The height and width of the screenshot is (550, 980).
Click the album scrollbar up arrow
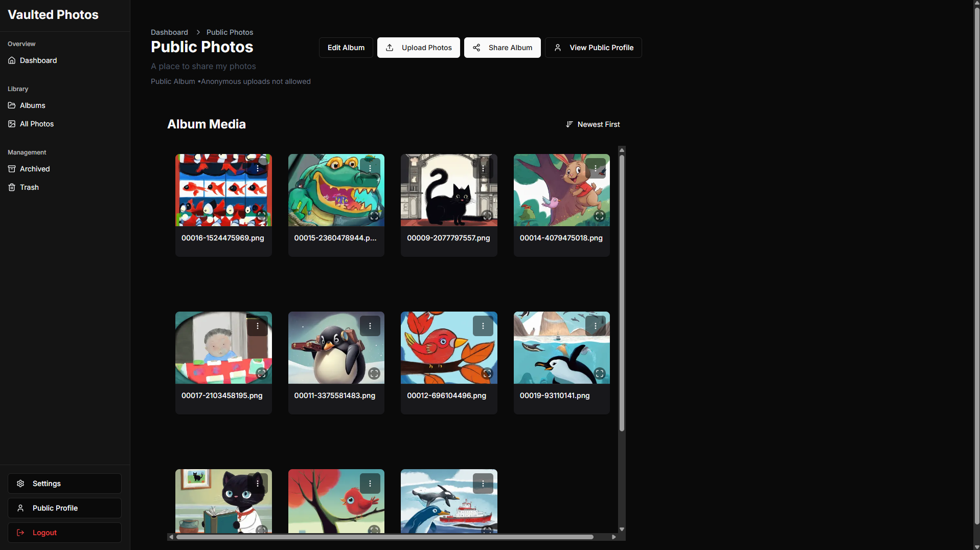(x=622, y=150)
